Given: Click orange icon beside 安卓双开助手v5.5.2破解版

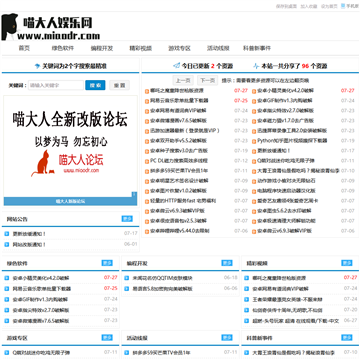Looking at the screenshot, I should click(x=147, y=141).
